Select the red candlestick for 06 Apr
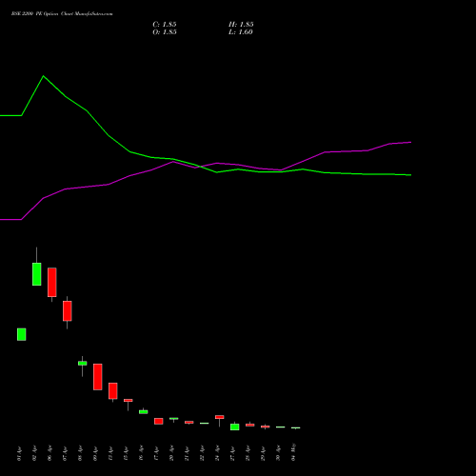The height and width of the screenshot is (476, 476). pos(52,283)
